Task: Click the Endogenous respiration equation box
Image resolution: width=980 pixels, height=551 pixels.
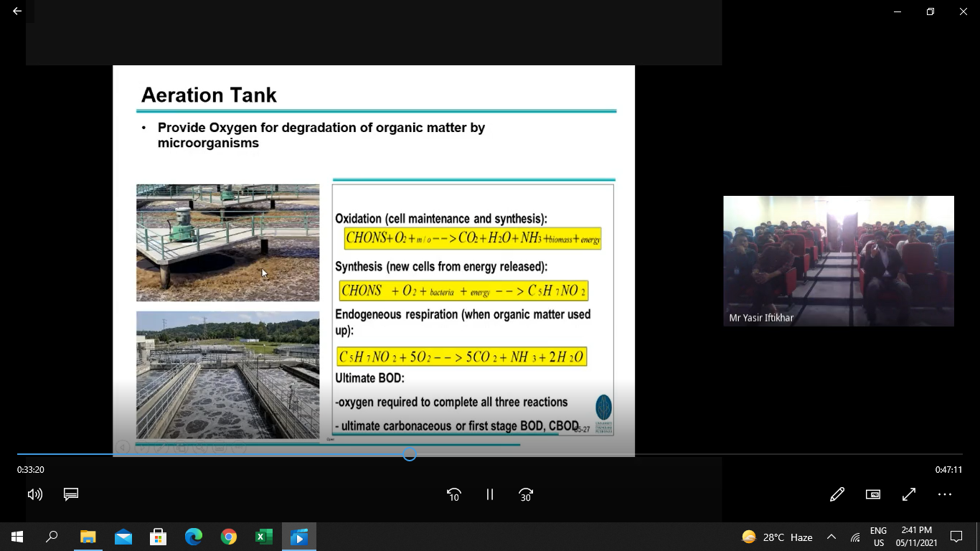Action: click(x=462, y=357)
